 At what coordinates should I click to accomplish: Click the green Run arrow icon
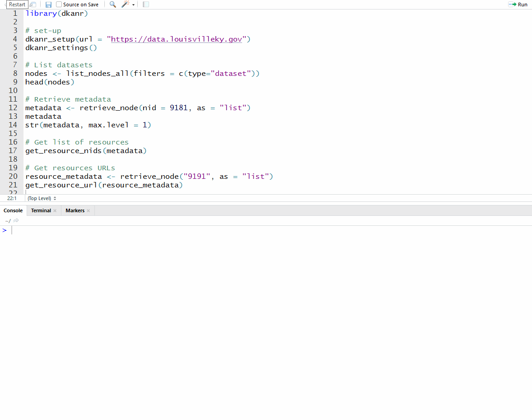(513, 5)
